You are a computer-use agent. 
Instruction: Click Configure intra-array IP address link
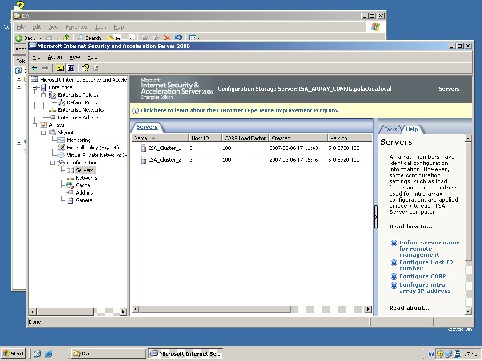[425, 288]
